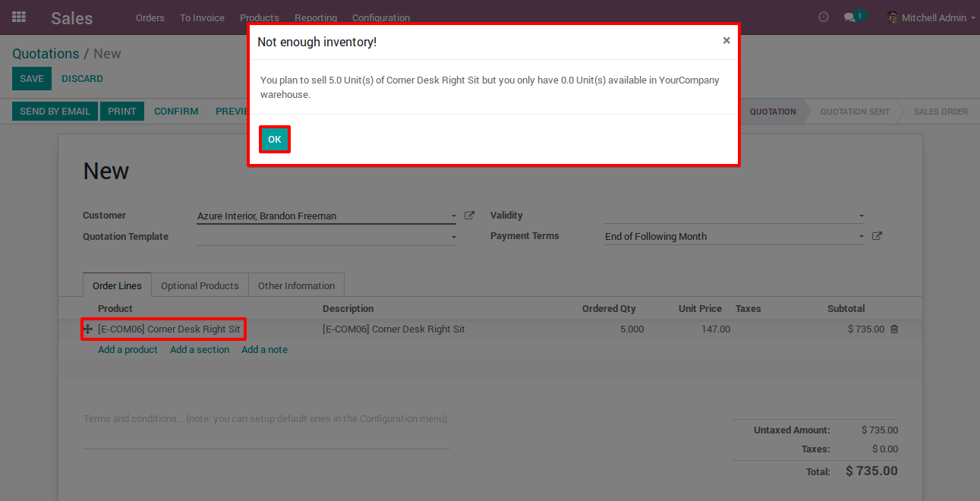Click the order line description cell

tap(394, 329)
